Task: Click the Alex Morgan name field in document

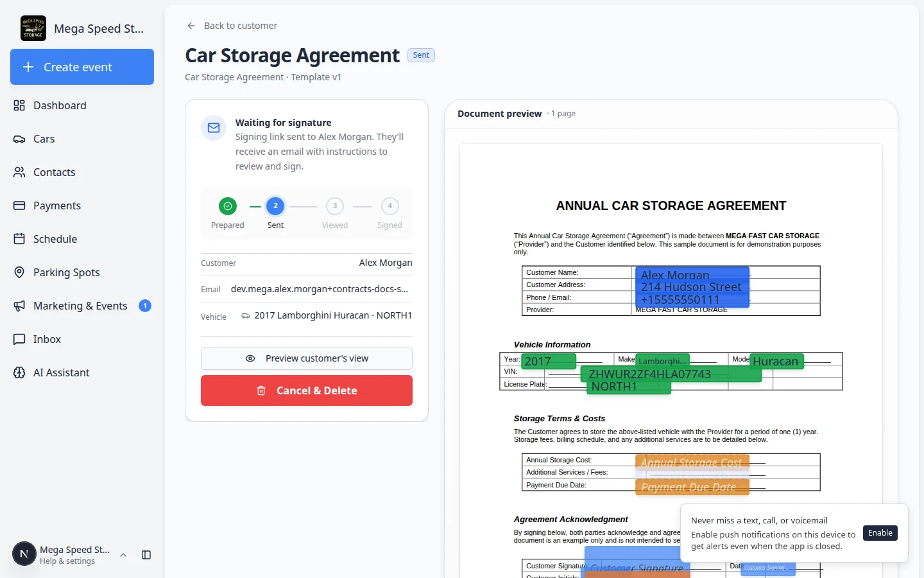Action: coord(692,274)
